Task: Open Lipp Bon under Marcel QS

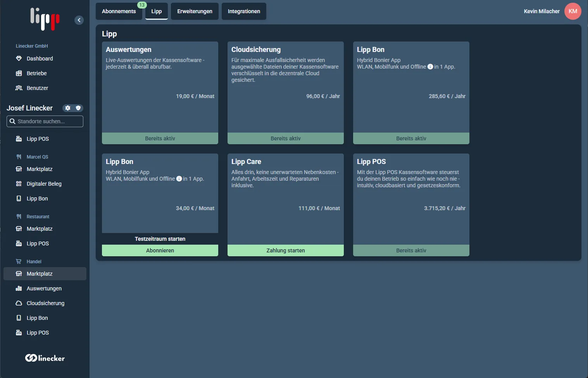Action: (x=45, y=198)
